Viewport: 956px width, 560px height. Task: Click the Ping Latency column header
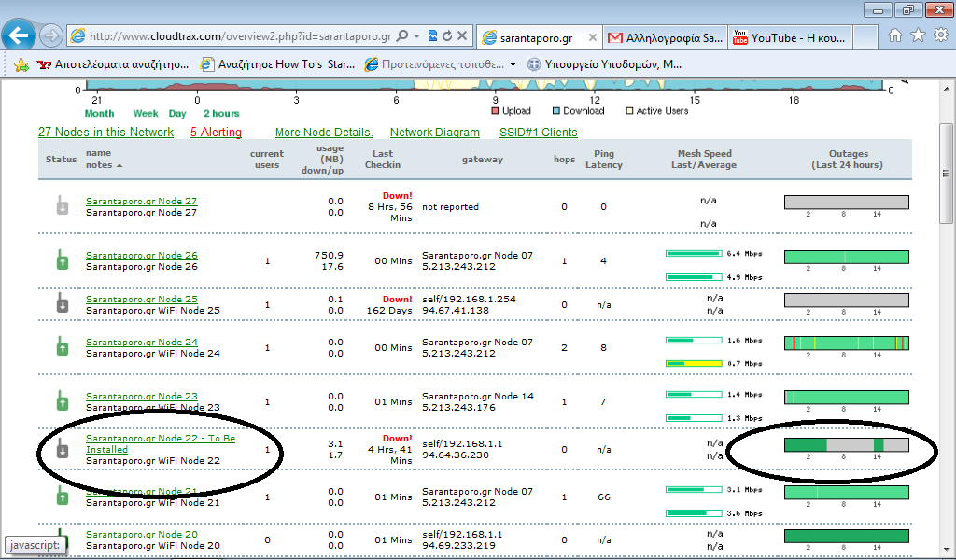point(604,159)
